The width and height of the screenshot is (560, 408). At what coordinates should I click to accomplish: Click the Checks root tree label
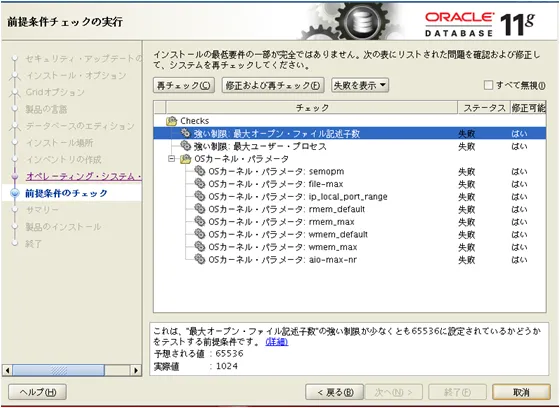(x=195, y=121)
